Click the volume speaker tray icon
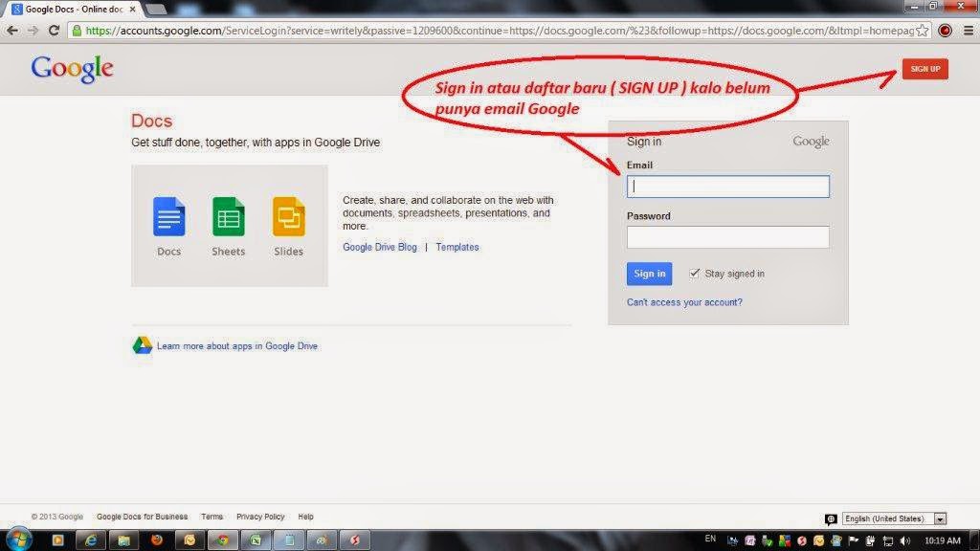 tap(905, 540)
